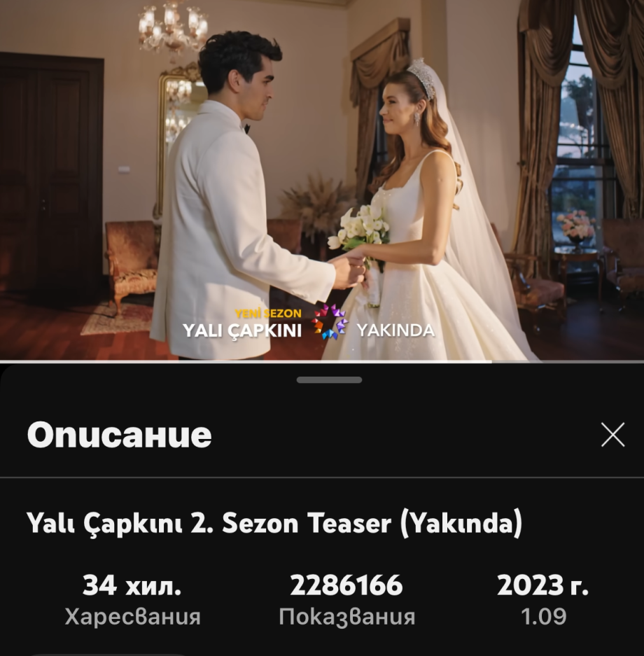Select the Yalı Çapkını 2. Sezon Teaser title
Viewport: 644px width, 656px height.
tap(274, 523)
